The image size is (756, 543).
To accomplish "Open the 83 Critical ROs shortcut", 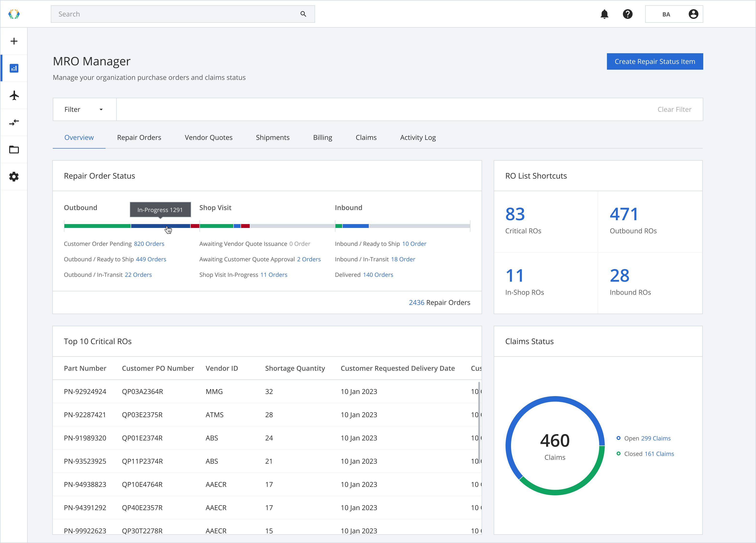I will point(546,221).
